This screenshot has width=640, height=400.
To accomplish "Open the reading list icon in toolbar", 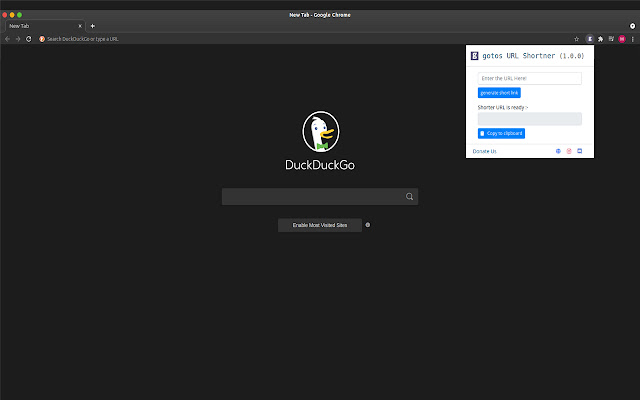I will click(611, 39).
